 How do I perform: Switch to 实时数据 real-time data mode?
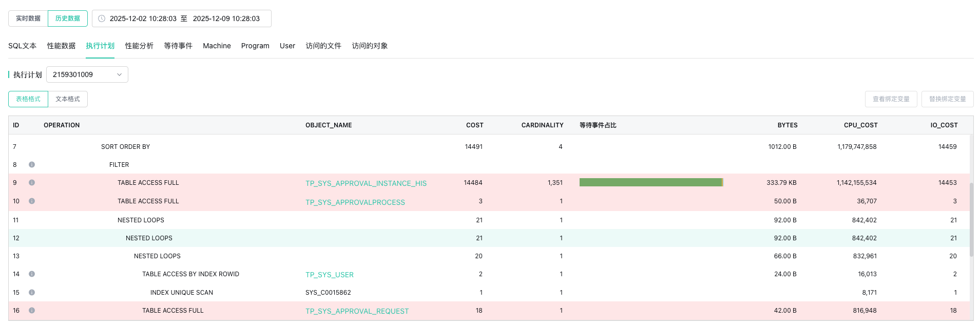click(28, 18)
